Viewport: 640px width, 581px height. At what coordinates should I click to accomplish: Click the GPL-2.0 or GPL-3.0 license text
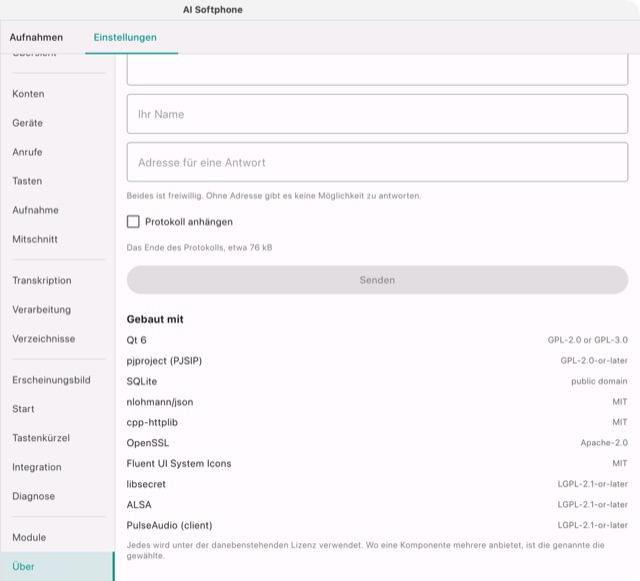(x=587, y=340)
